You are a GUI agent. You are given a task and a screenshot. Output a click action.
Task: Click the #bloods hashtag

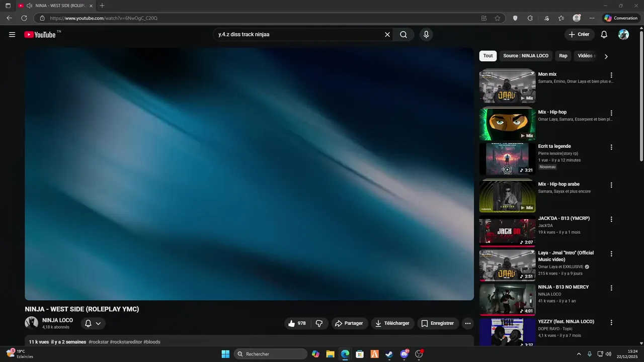[152, 342]
